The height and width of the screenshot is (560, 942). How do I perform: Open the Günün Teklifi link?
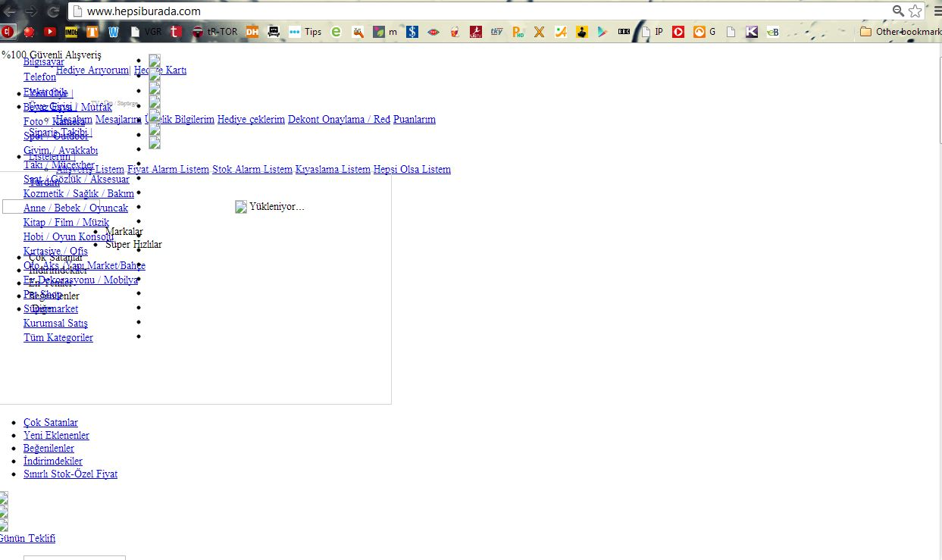pos(27,538)
